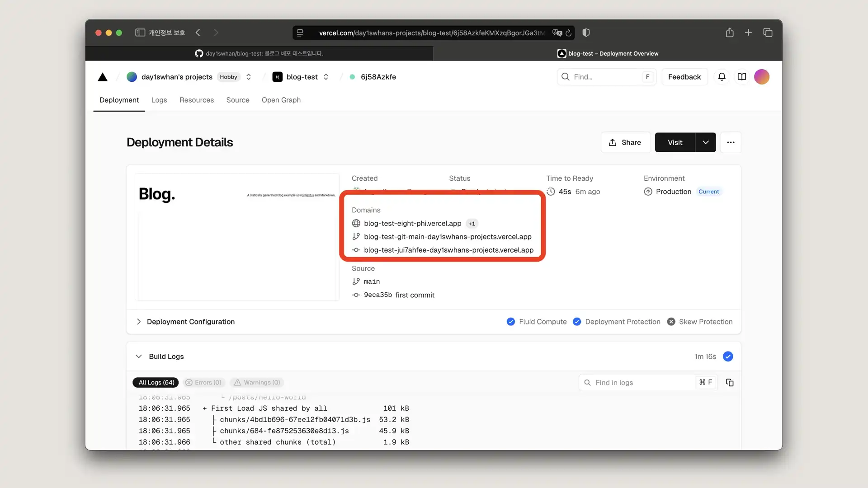Click the build success checkmark icon

point(728,357)
